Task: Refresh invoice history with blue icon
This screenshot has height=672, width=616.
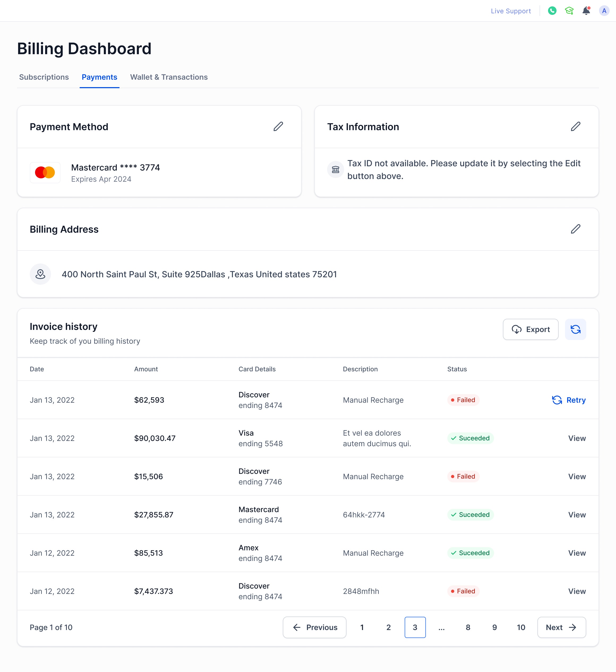Action: pos(575,329)
